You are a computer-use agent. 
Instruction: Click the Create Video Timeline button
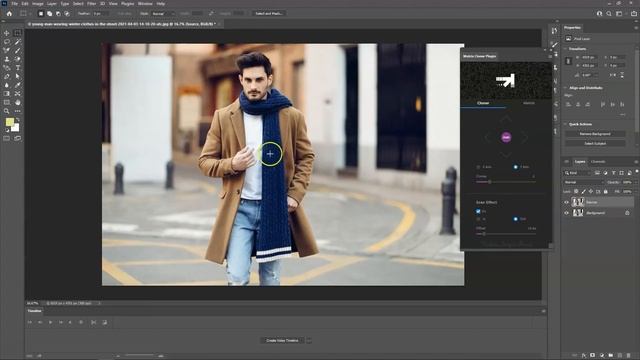282,340
